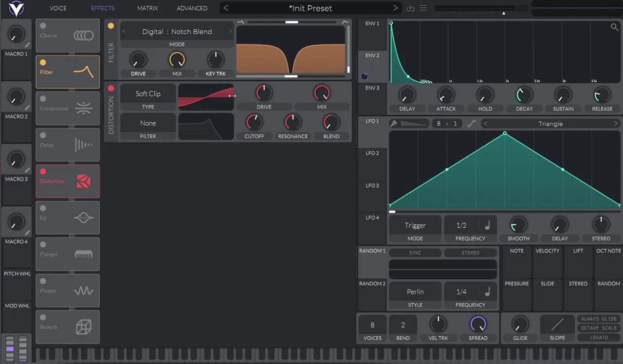Screen dimensions: 623x364
Task: Click the LFO paint brush icon
Action: (394, 124)
